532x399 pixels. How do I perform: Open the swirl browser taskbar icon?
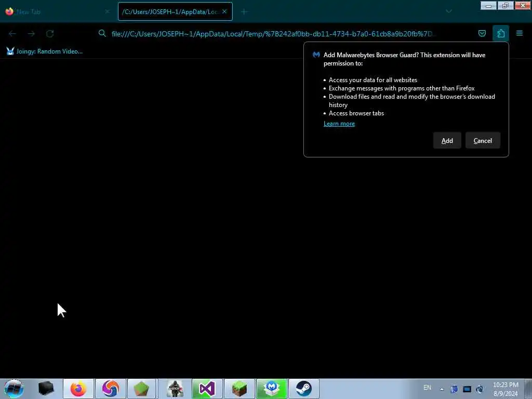coord(111,389)
